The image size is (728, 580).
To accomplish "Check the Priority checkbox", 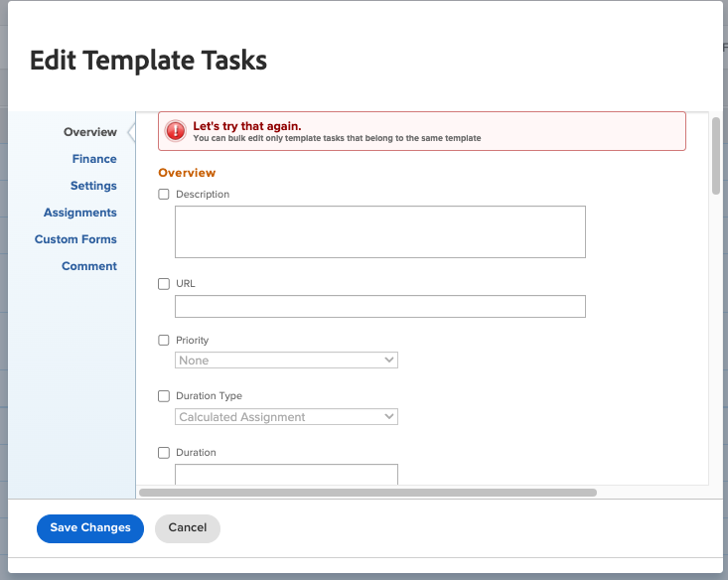I will pos(164,341).
